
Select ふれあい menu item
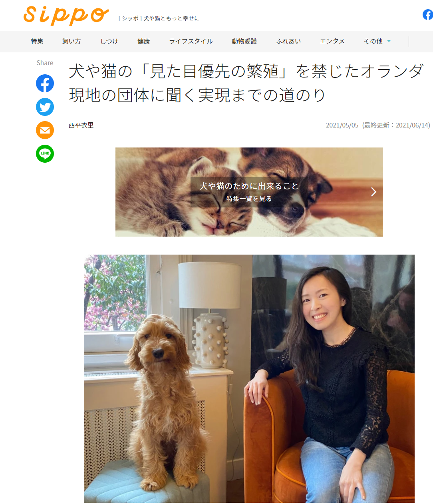click(x=288, y=41)
